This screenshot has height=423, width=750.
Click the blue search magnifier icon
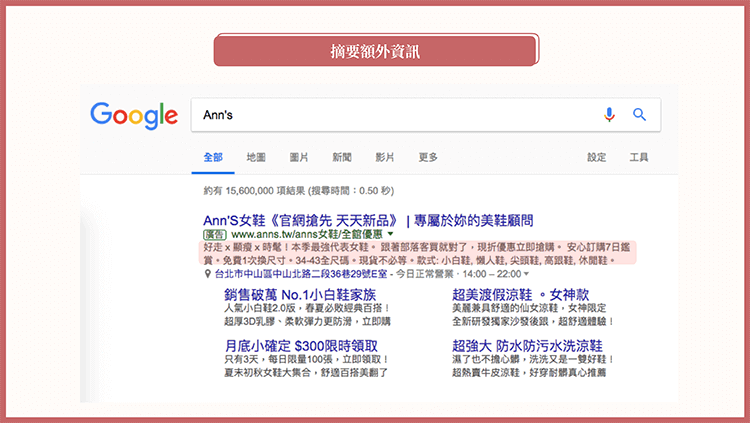pyautogui.click(x=640, y=114)
